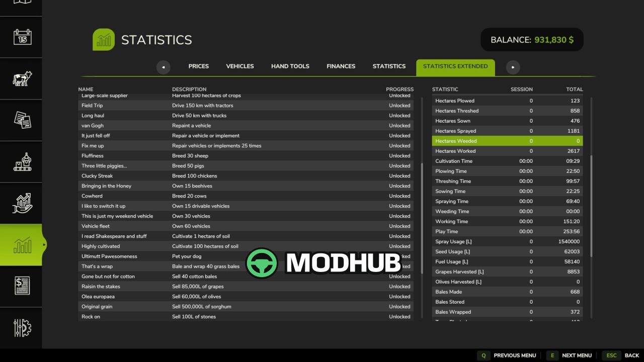Select the Fuel Usage [L] row
Image resolution: width=644 pixels, height=362 pixels.
[x=507, y=261]
